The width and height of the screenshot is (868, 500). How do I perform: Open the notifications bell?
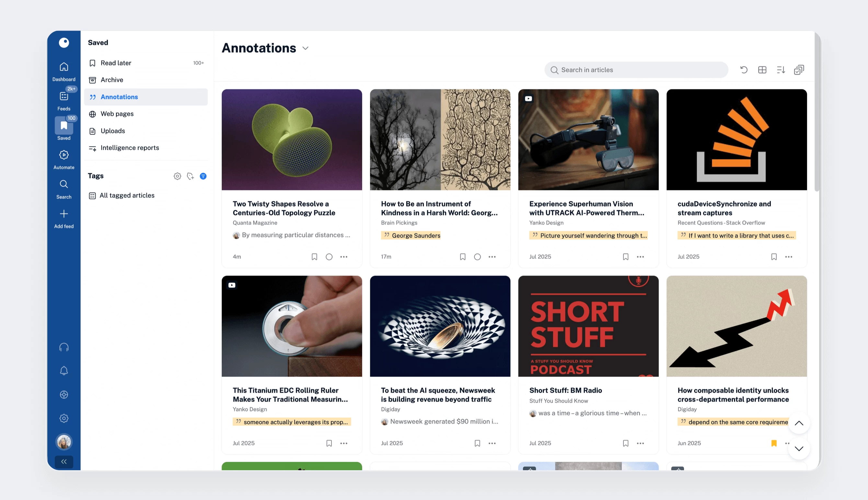[63, 371]
